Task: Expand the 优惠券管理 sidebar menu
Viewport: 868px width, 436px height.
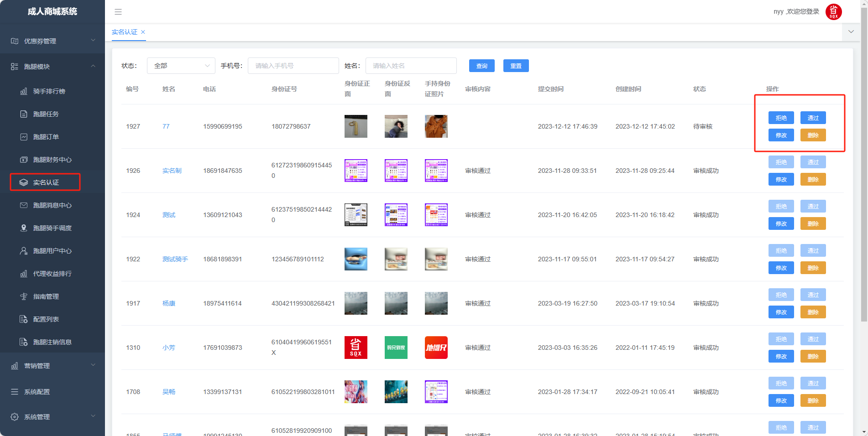Action: pyautogui.click(x=52, y=41)
